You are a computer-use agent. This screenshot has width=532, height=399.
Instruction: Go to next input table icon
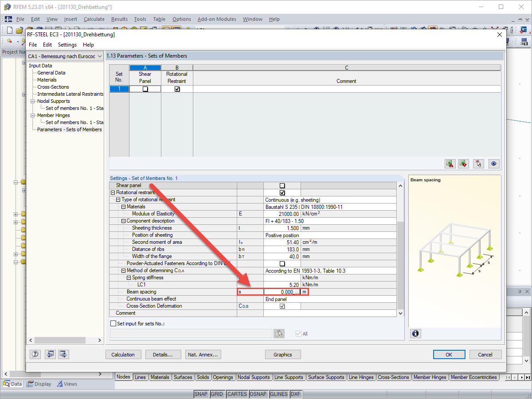(63, 354)
